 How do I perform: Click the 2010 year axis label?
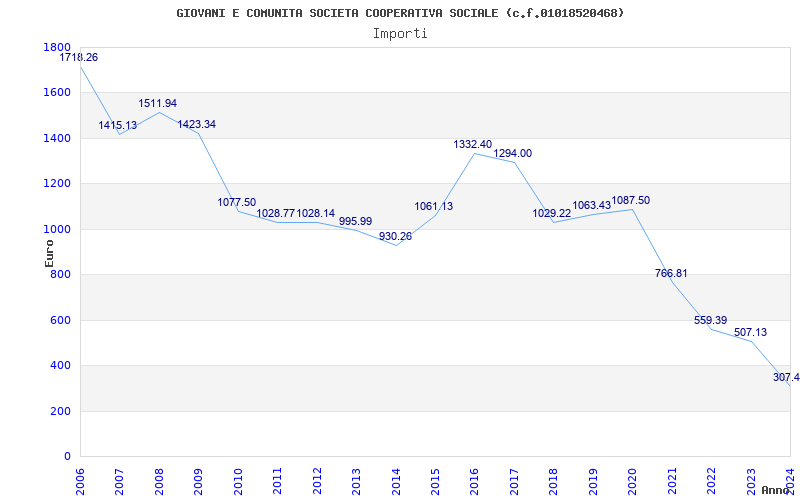coord(238,481)
